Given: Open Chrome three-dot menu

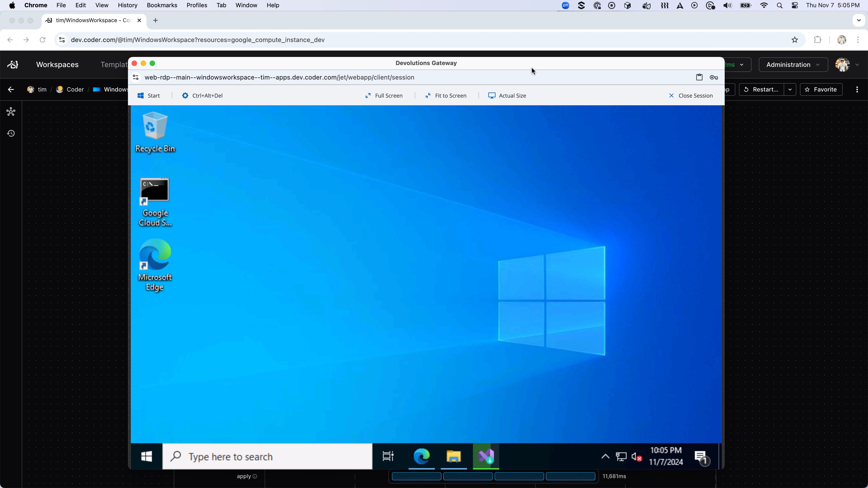Looking at the screenshot, I should coord(858,40).
